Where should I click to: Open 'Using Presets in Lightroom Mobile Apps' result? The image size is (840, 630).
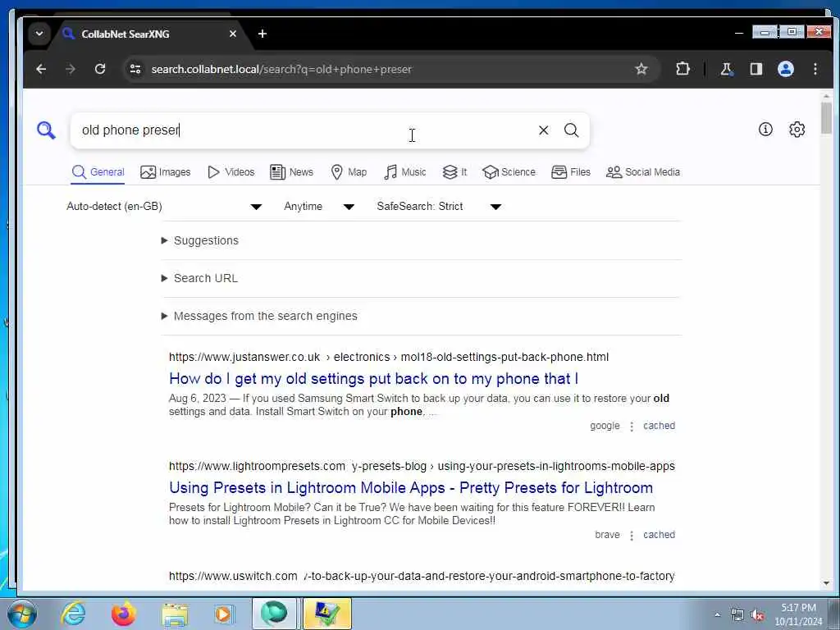pos(411,488)
